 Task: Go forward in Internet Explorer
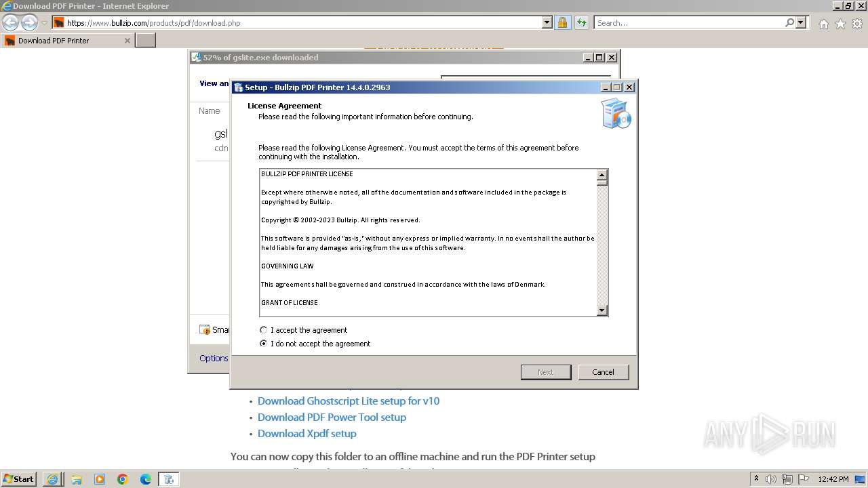click(x=29, y=22)
